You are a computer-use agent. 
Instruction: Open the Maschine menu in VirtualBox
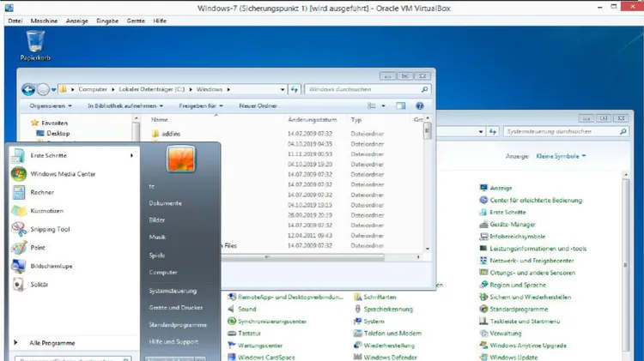coord(44,21)
